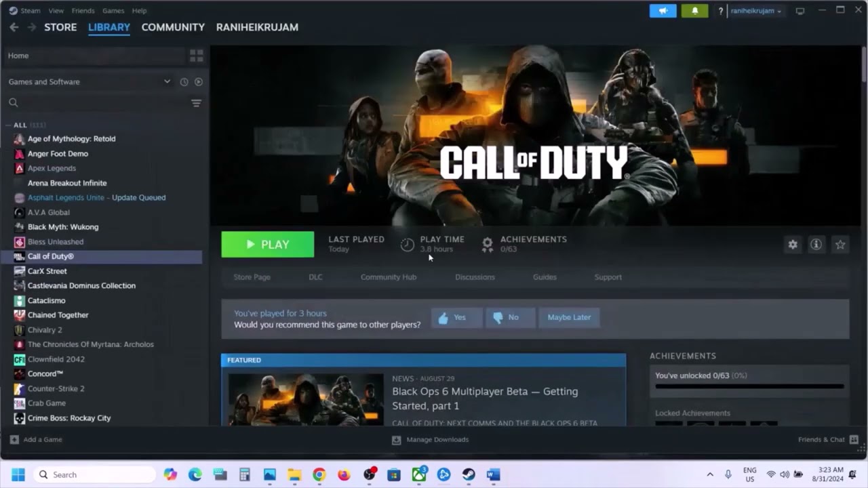This screenshot has width=868, height=488.
Task: Open the Help menu
Action: [x=139, y=11]
